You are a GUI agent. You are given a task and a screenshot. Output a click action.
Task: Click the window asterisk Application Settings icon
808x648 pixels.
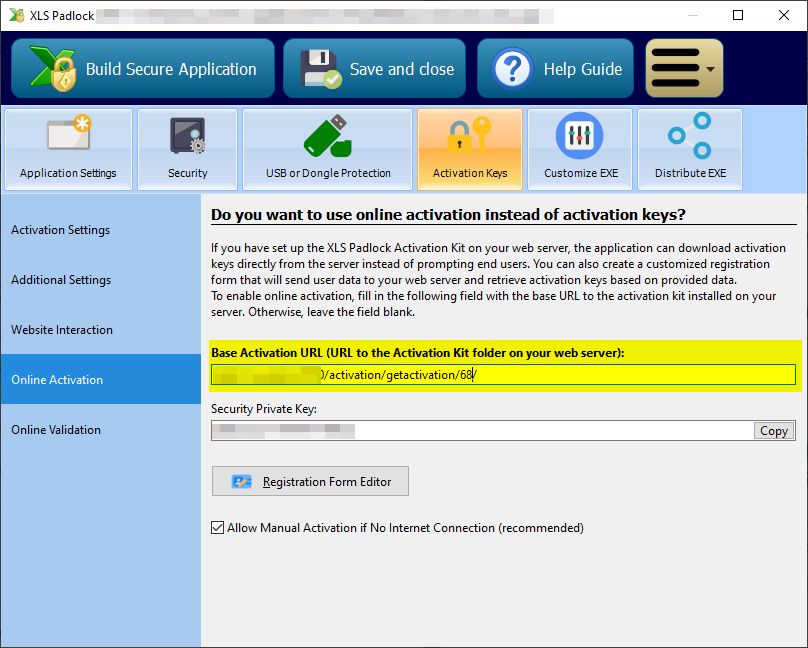click(69, 133)
